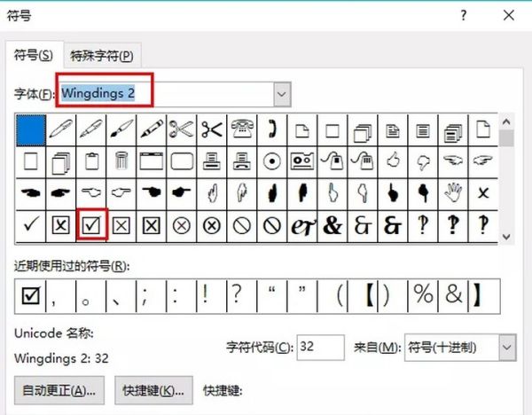Pick the 【 bracket in recently used symbols
The height and width of the screenshot is (415, 532).
(x=363, y=296)
